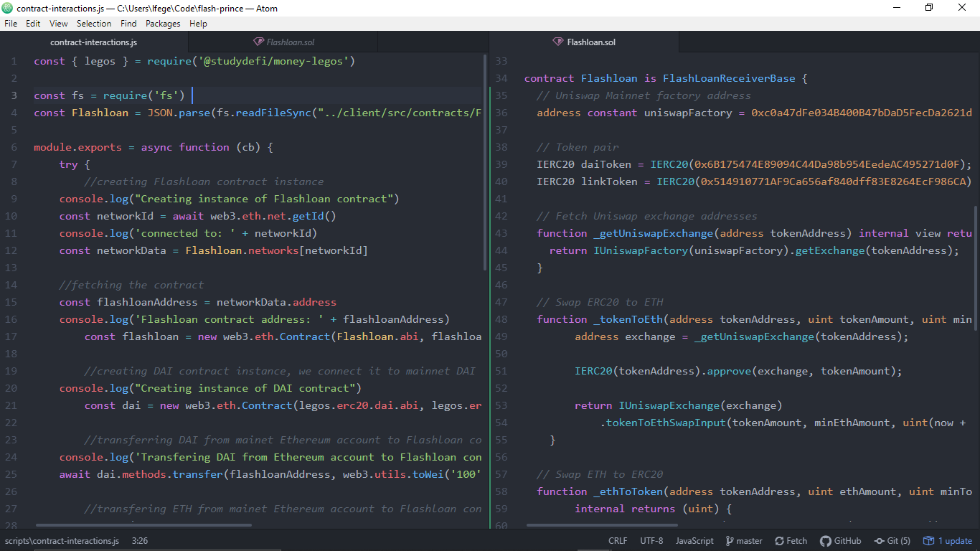Click the "const networkId = await" line

click(198, 216)
